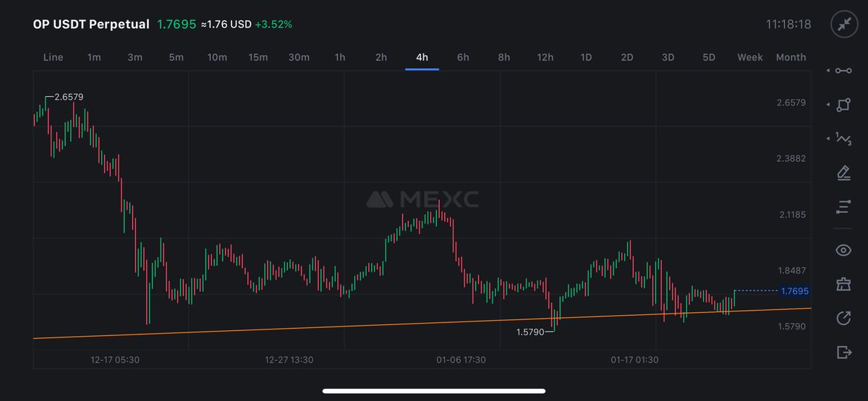
Task: Toggle drawings visibility eye icon
Action: tap(843, 250)
